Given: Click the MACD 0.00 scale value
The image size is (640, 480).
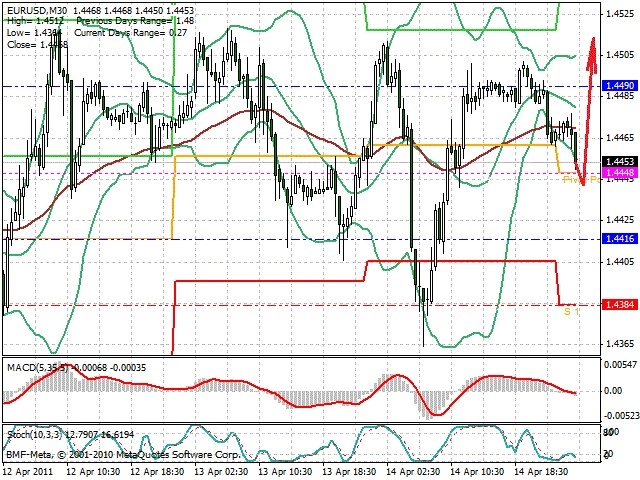Looking at the screenshot, I should click(613, 391).
